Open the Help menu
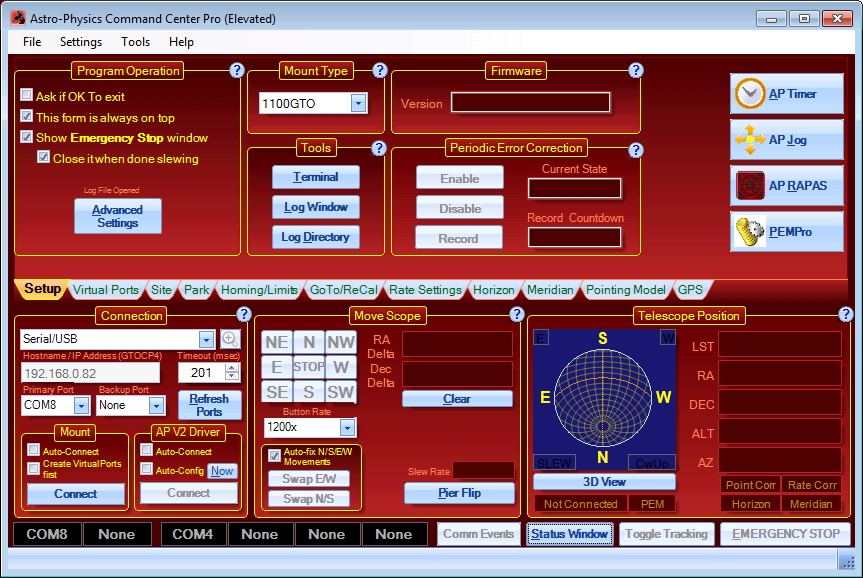 (181, 42)
